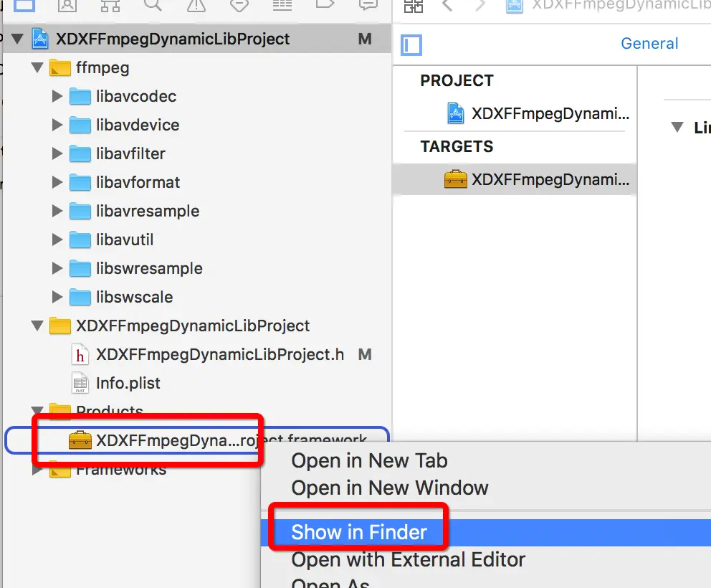Open the Debug navigator lines icon

point(282,6)
